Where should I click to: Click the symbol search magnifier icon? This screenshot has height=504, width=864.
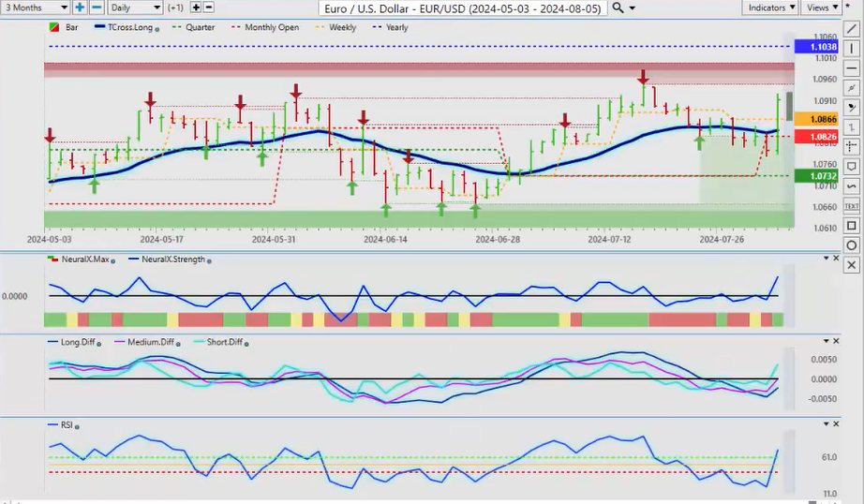pos(618,7)
